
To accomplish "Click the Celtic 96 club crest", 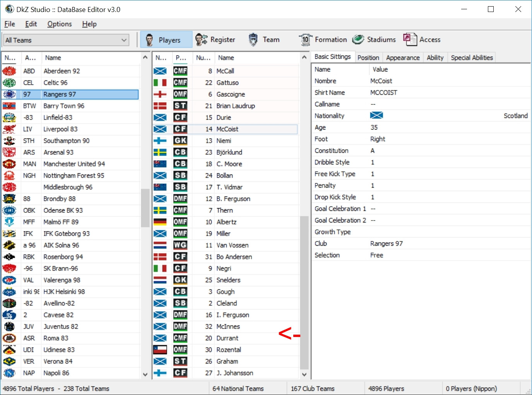I will tap(9, 82).
